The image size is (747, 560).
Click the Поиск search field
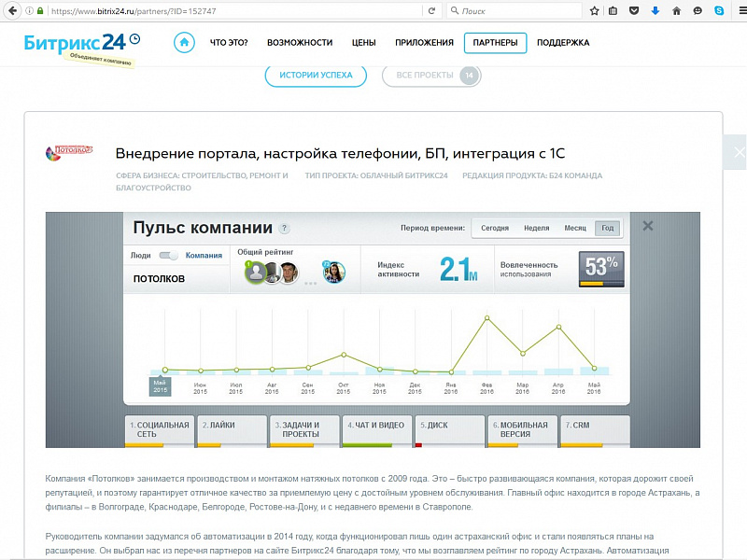coord(514,10)
